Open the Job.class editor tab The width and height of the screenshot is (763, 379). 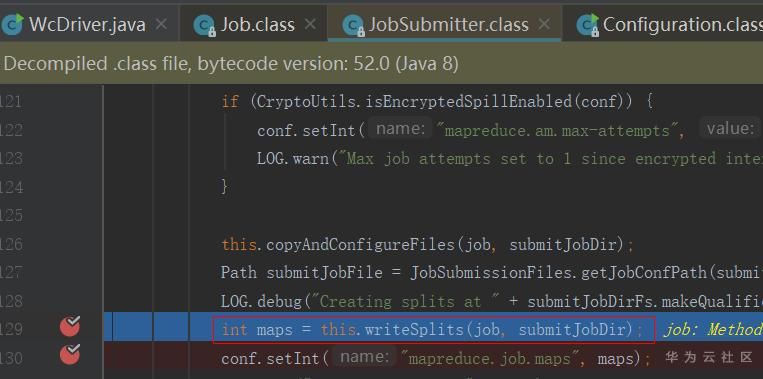(258, 24)
